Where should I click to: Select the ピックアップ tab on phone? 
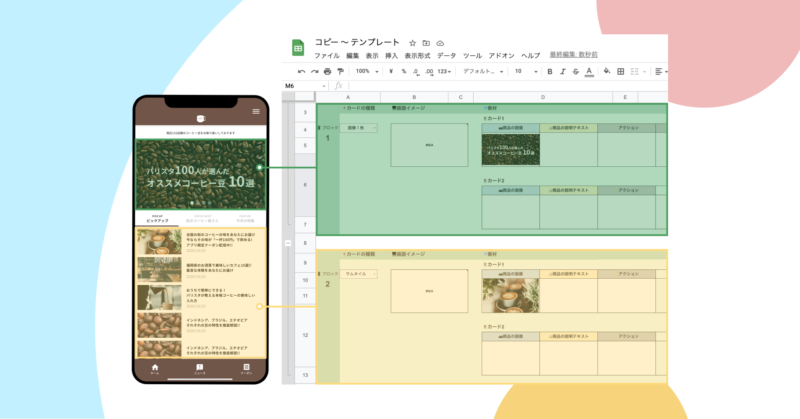[157, 219]
